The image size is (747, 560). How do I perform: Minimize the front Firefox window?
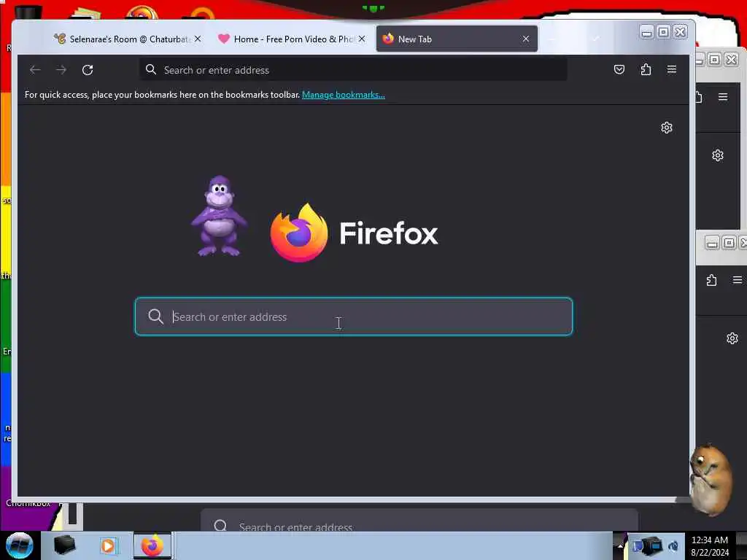click(x=646, y=32)
